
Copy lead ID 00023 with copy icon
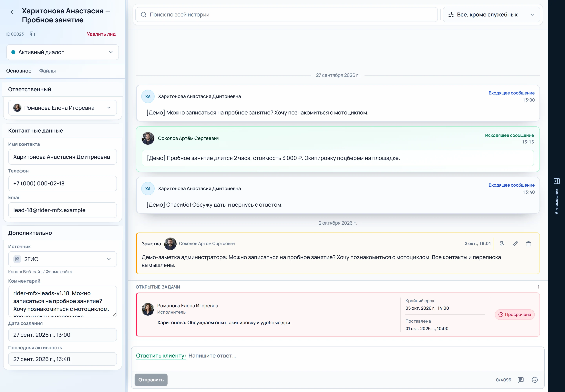click(x=32, y=34)
